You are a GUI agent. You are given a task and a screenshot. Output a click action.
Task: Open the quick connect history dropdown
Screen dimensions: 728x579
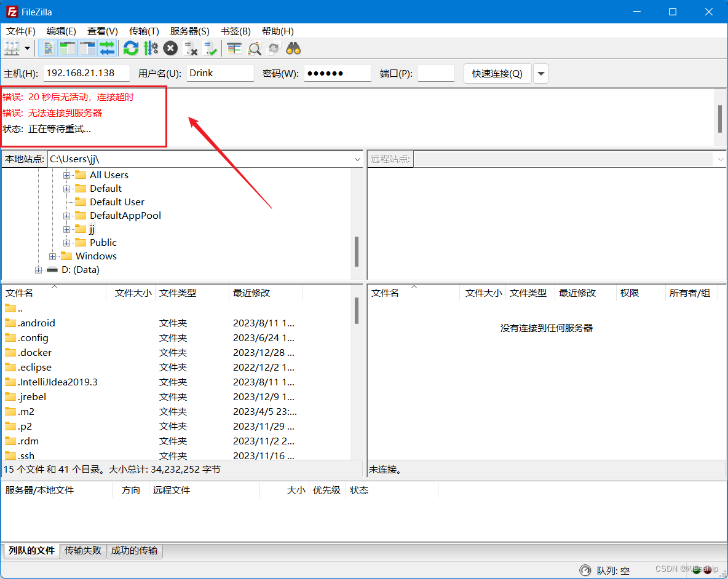(x=541, y=73)
